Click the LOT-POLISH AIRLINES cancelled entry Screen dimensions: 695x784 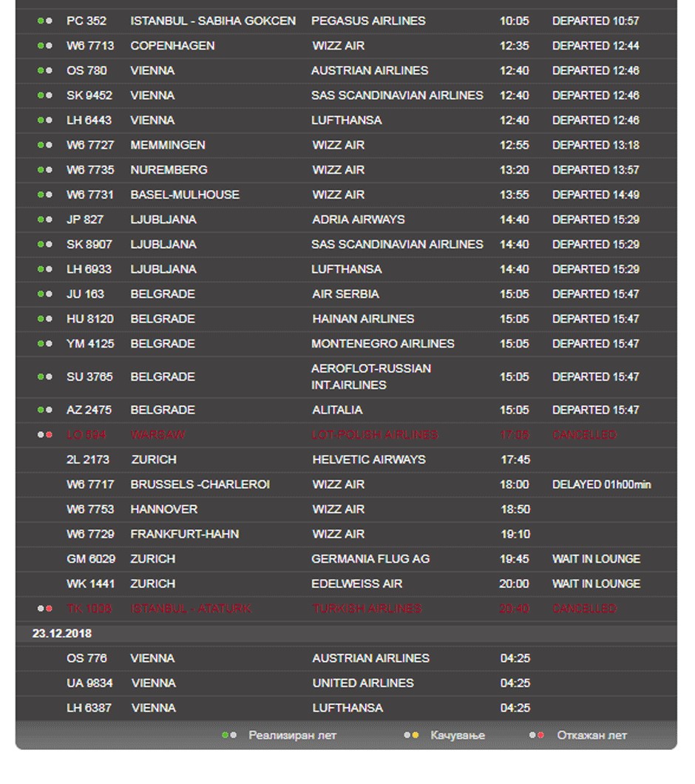coord(375,434)
